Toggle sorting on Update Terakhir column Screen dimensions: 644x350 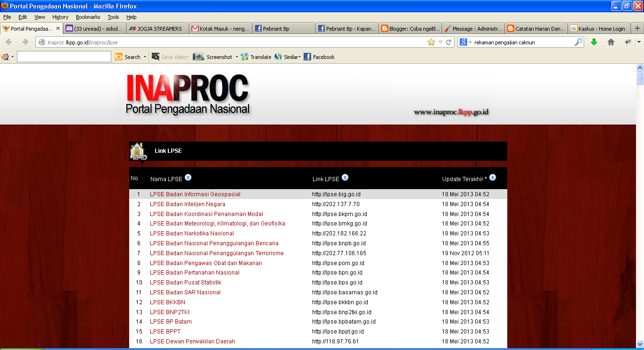tap(492, 177)
